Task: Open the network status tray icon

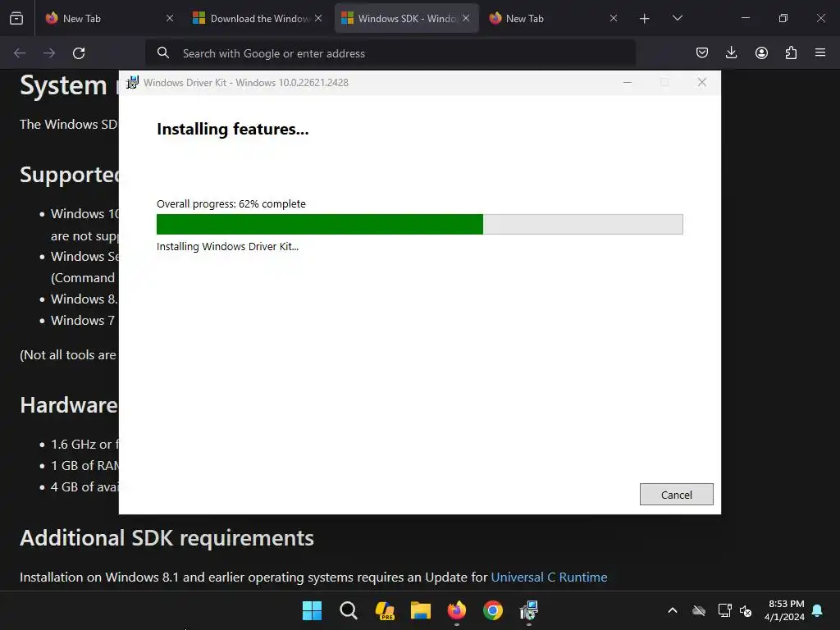Action: click(x=724, y=610)
